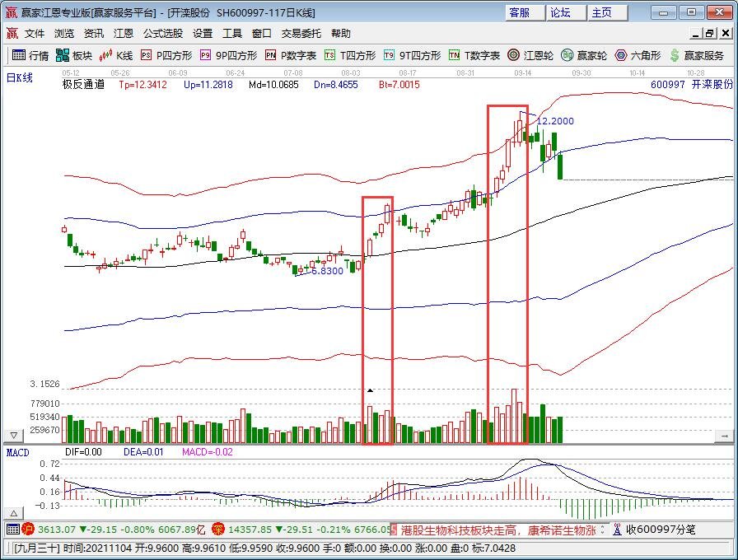This screenshot has height=560, width=738.
Task: Open the 9P四方形 tool
Action: point(228,55)
